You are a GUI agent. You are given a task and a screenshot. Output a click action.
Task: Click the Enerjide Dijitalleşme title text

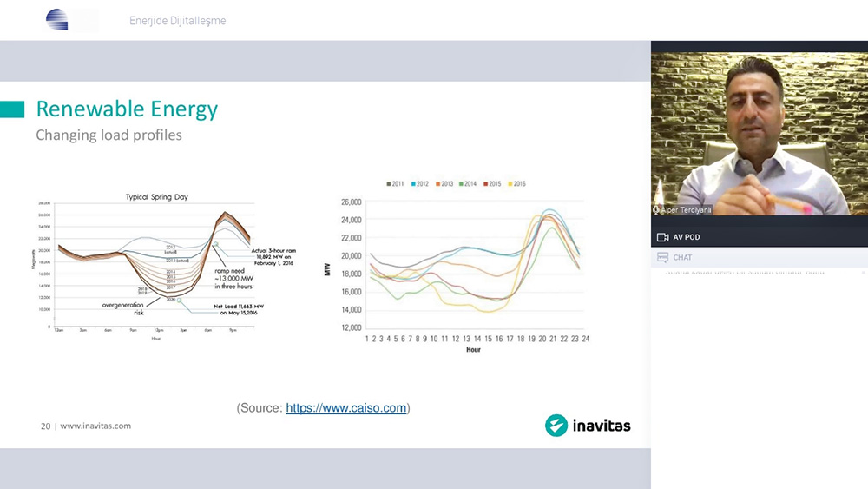point(177,21)
